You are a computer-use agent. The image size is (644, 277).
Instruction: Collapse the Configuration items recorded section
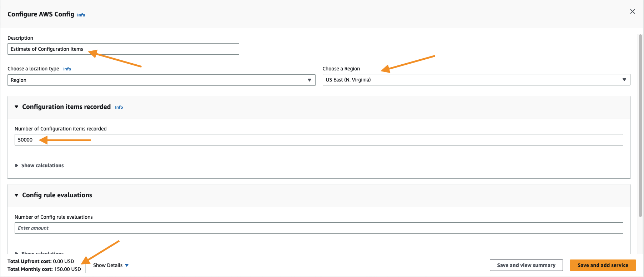pos(16,107)
